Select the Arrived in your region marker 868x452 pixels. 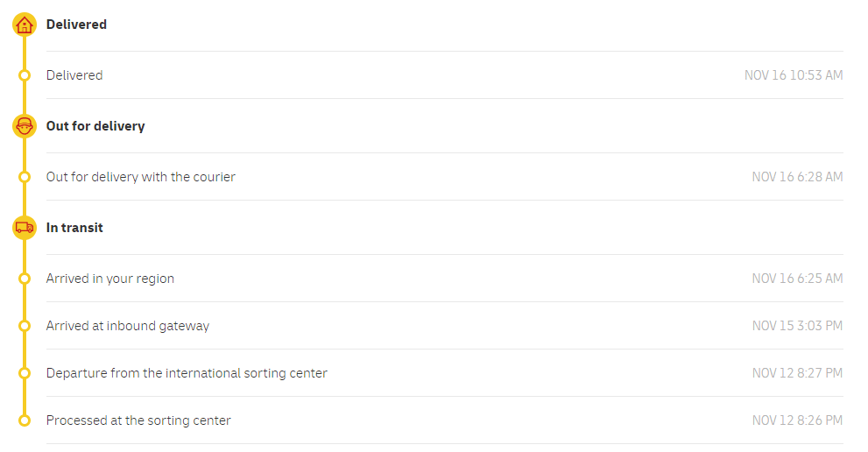click(x=25, y=279)
